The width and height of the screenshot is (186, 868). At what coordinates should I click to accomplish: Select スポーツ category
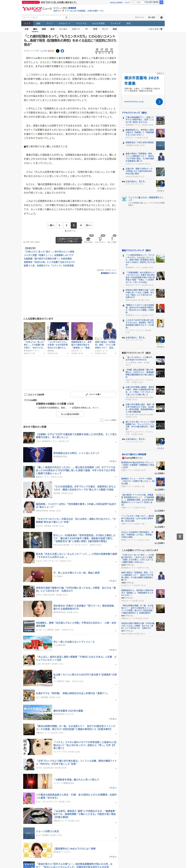click(x=76, y=29)
